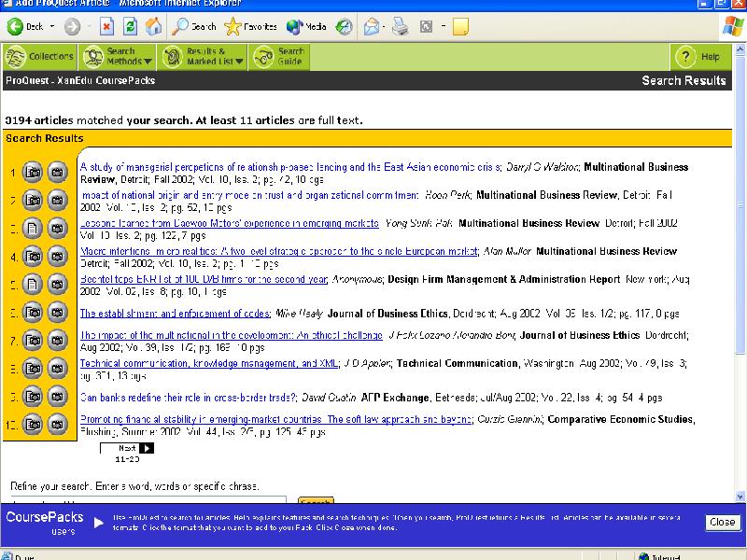Click the right camera icon for result 6

click(57, 313)
